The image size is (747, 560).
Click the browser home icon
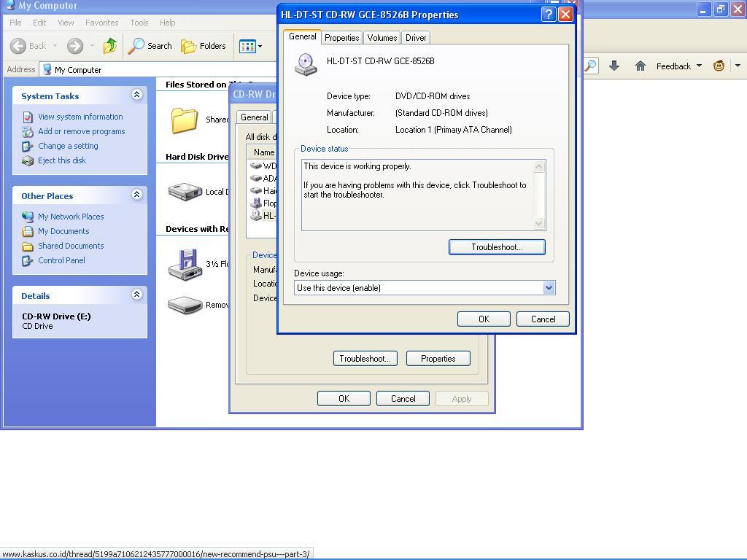point(640,66)
